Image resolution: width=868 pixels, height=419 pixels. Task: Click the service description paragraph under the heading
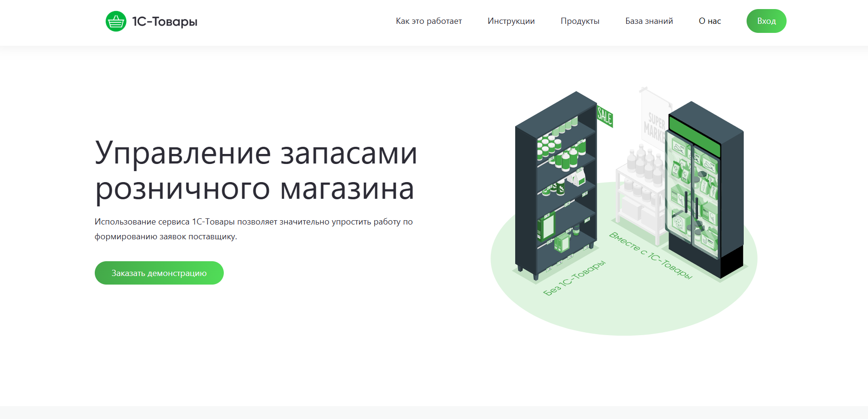[253, 229]
